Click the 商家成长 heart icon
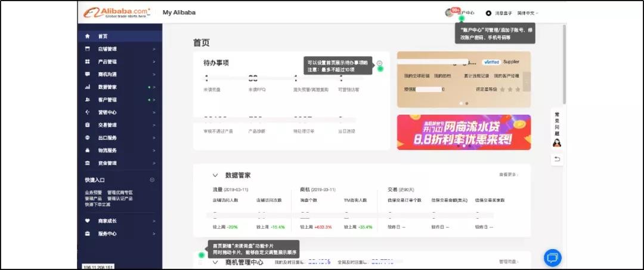 (88, 221)
